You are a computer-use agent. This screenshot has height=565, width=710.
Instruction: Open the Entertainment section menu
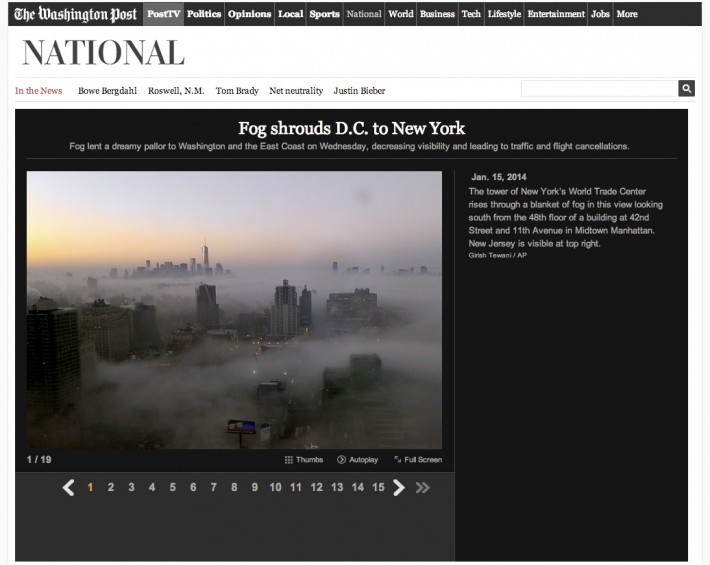coord(556,14)
